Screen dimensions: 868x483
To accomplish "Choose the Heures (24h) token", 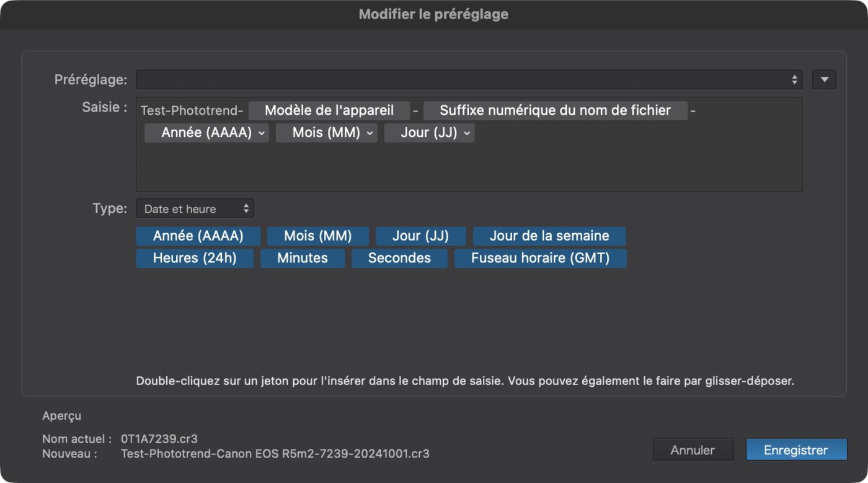I will [195, 258].
